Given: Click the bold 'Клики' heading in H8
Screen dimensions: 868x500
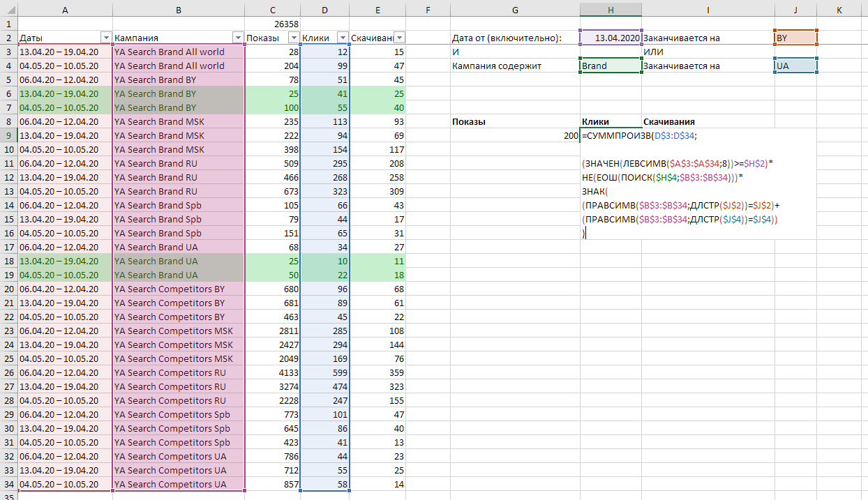Looking at the screenshot, I should (595, 121).
